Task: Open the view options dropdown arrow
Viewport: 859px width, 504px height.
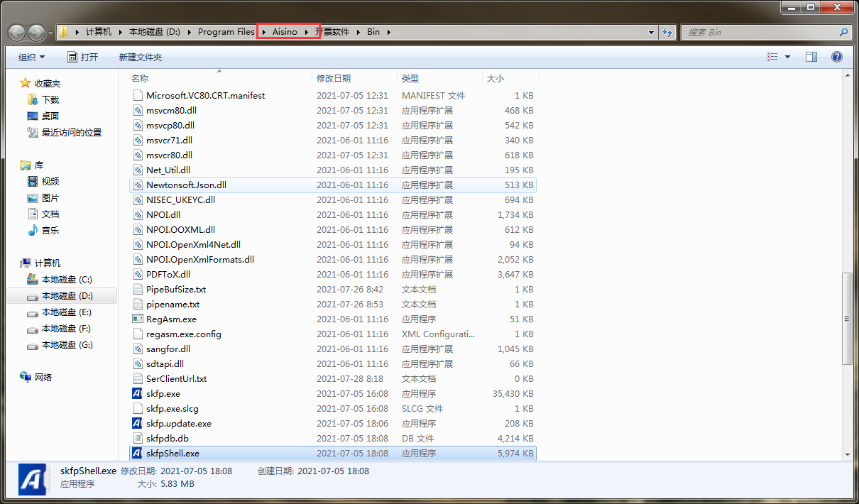Action: (x=788, y=57)
